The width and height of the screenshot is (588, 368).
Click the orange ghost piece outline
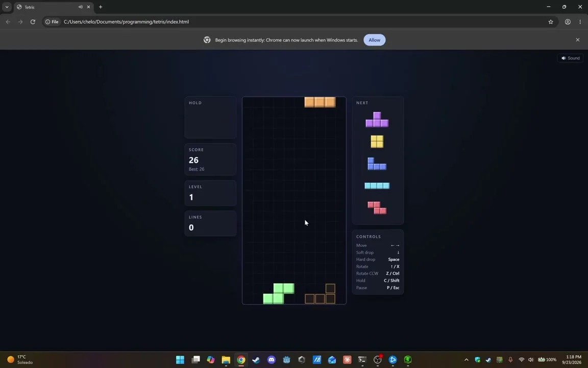pos(320,294)
